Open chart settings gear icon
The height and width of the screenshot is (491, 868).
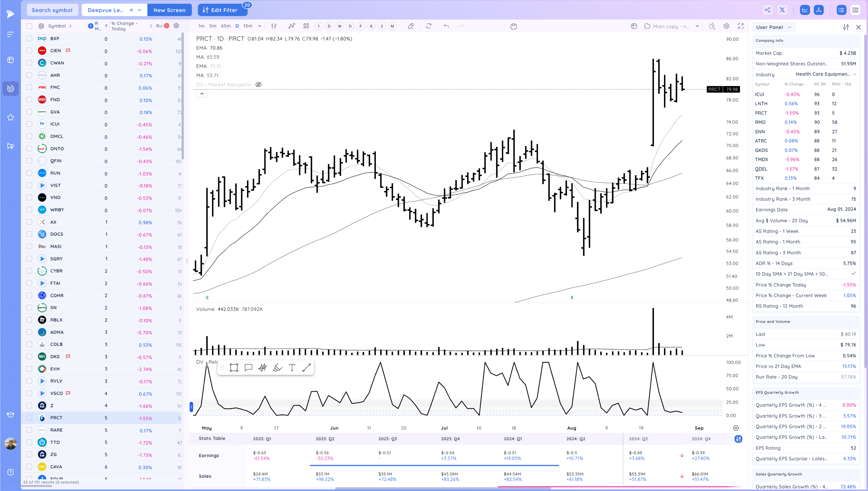[x=726, y=26]
